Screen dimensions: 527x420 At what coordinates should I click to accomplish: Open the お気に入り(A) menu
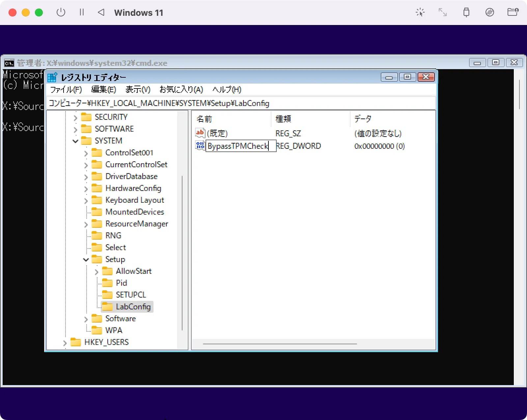(181, 90)
